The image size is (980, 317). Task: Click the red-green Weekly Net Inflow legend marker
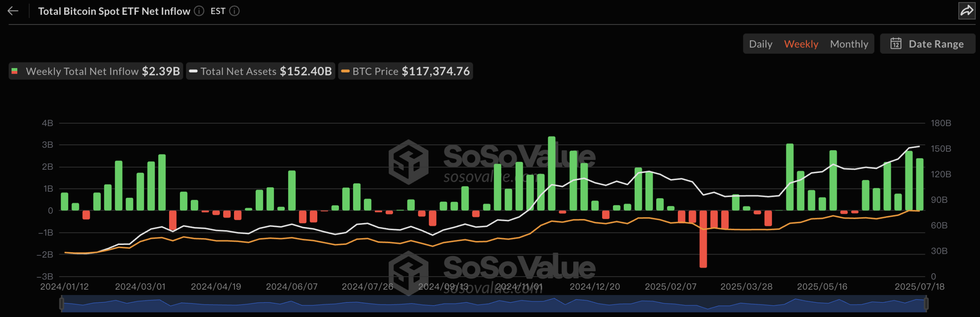coord(14,71)
